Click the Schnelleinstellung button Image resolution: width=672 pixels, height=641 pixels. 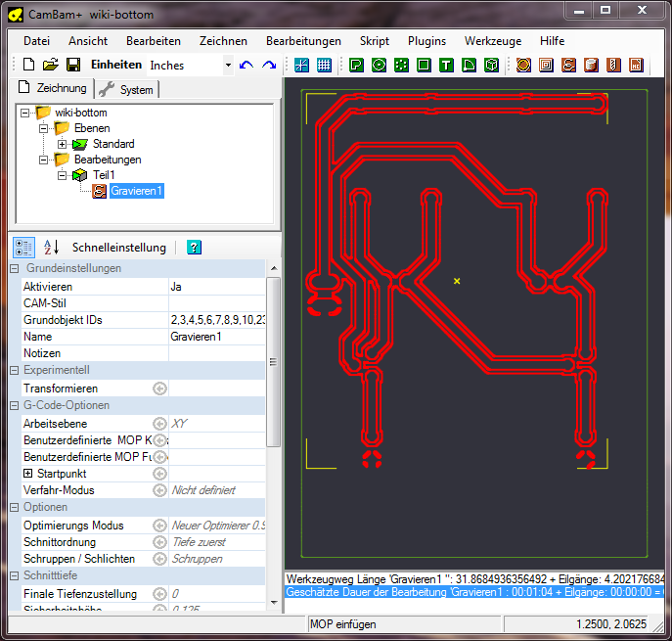click(x=119, y=248)
